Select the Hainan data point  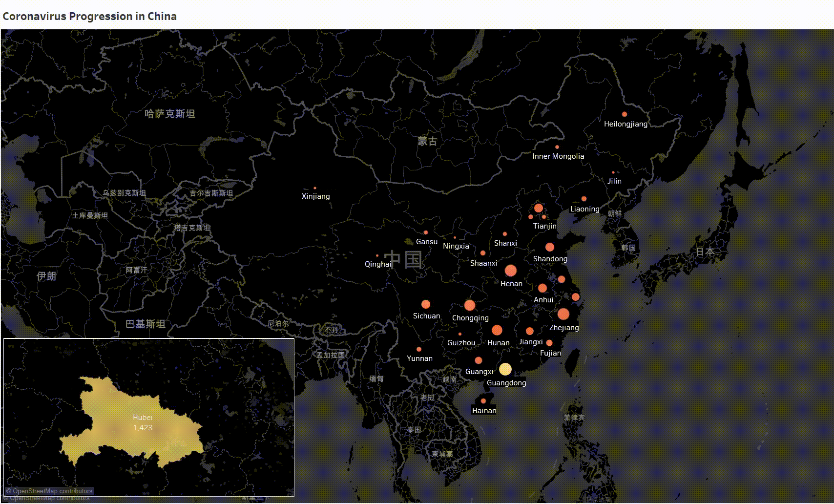click(483, 401)
